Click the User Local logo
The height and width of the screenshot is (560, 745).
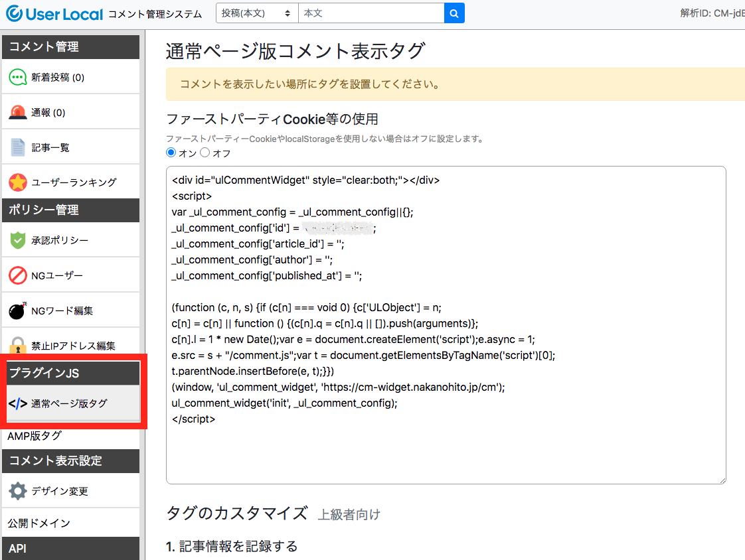point(54,14)
